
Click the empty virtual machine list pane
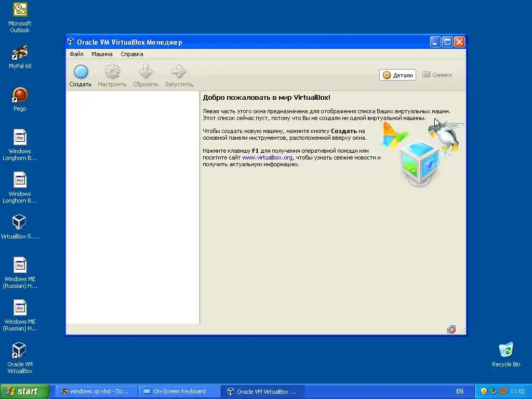coord(132,207)
